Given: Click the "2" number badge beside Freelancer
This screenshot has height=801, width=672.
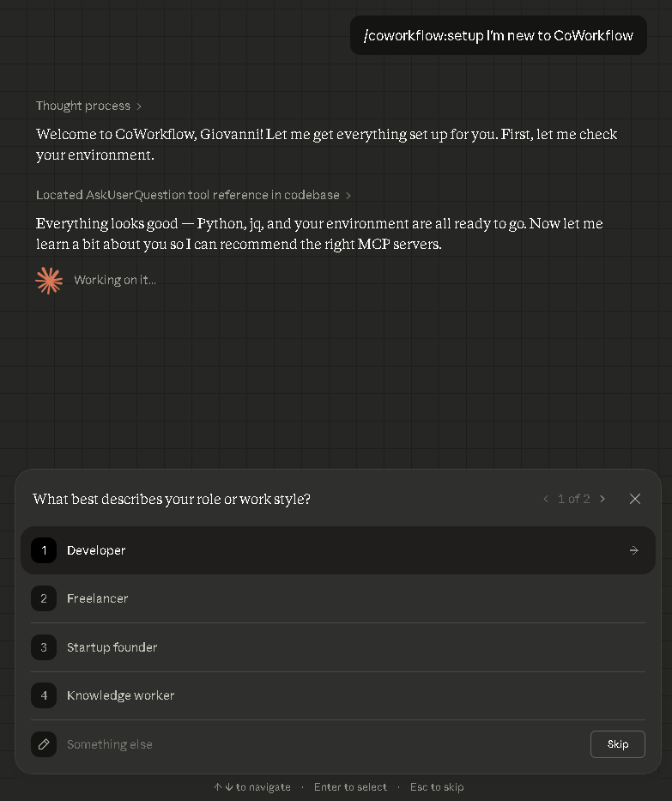Looking at the screenshot, I should [44, 598].
